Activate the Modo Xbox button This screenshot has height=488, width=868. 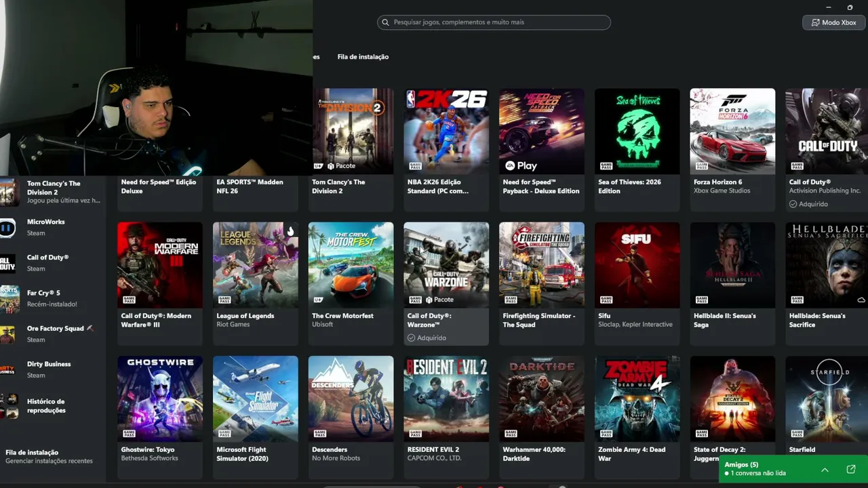coord(833,22)
